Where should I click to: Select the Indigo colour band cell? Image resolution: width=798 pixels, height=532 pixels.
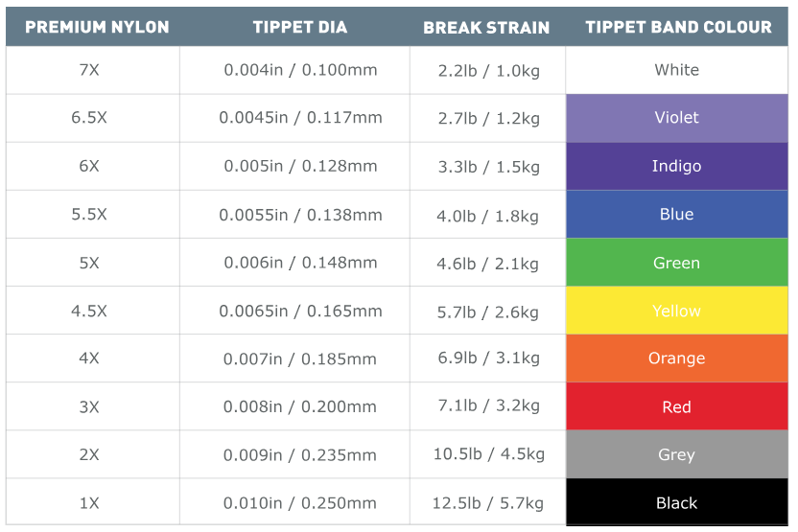click(x=676, y=166)
